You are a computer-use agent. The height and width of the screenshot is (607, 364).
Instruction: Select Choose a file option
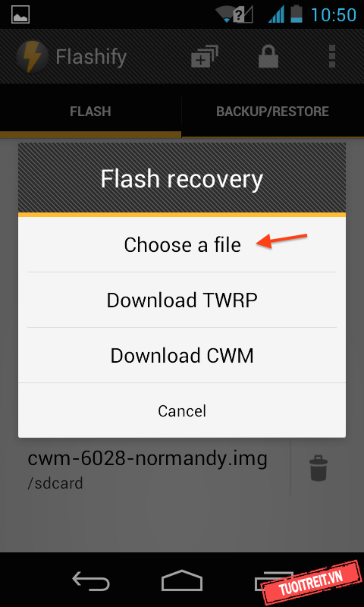[x=182, y=244]
